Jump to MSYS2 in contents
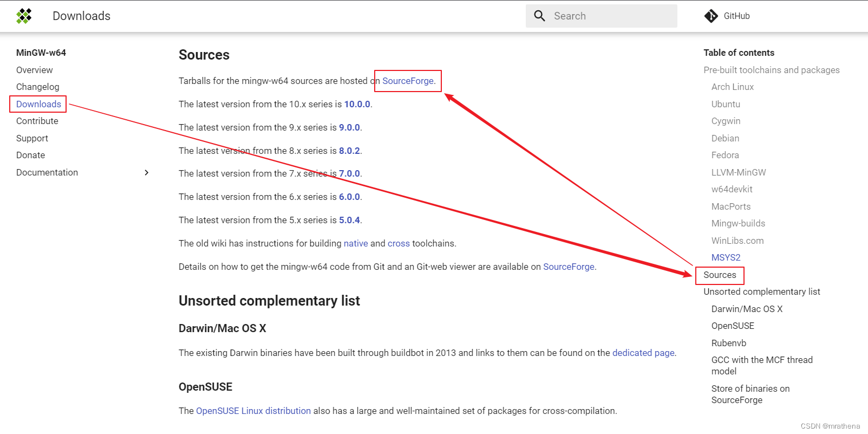The image size is (868, 434). (726, 257)
